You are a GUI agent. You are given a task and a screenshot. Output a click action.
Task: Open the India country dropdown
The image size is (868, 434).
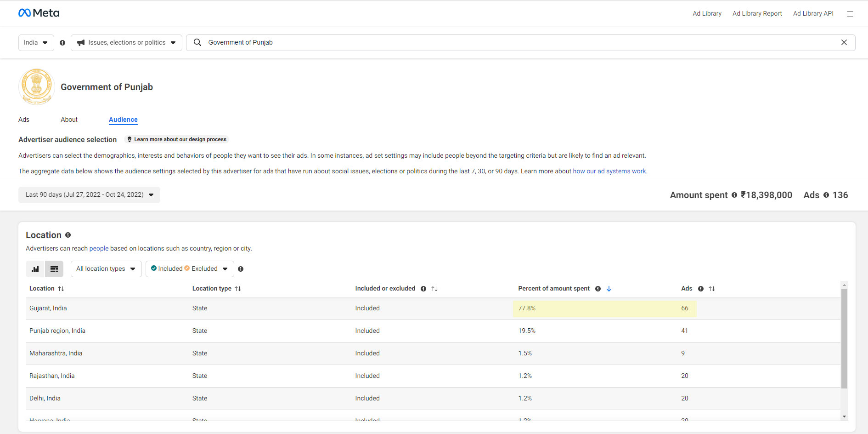pyautogui.click(x=36, y=43)
